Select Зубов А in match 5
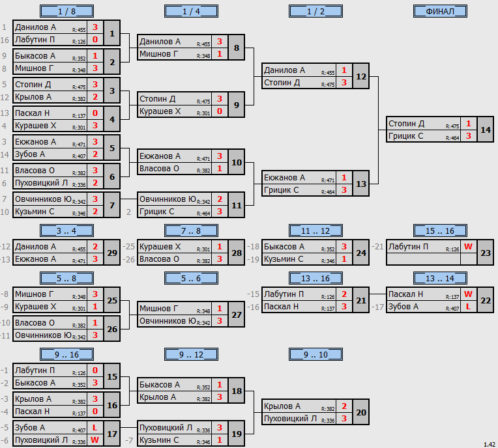The height and width of the screenshot is (448, 498). tap(30, 154)
